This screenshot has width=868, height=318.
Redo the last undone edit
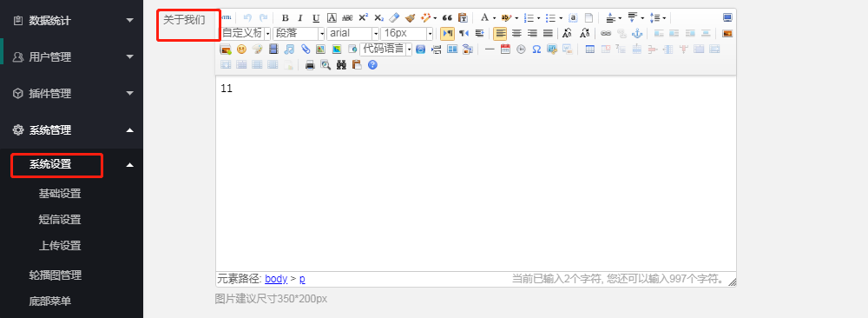[x=263, y=17]
